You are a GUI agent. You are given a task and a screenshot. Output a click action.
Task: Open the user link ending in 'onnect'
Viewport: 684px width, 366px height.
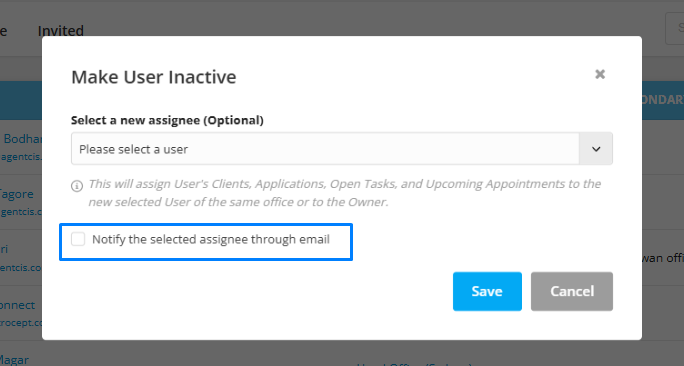[17, 305]
